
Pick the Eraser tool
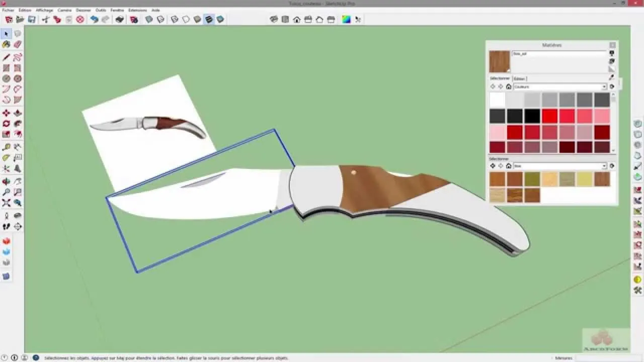coord(18,45)
